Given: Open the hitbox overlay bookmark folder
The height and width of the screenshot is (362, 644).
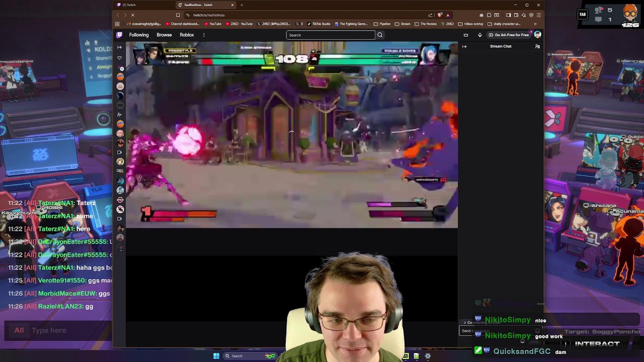Looking at the screenshot, I should point(470,24).
